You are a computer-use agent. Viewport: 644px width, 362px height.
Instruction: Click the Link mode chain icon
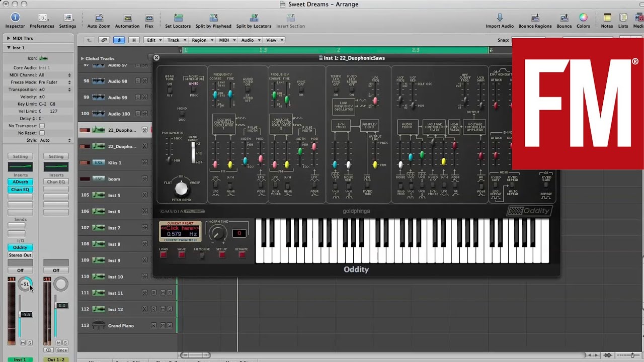coord(104,40)
